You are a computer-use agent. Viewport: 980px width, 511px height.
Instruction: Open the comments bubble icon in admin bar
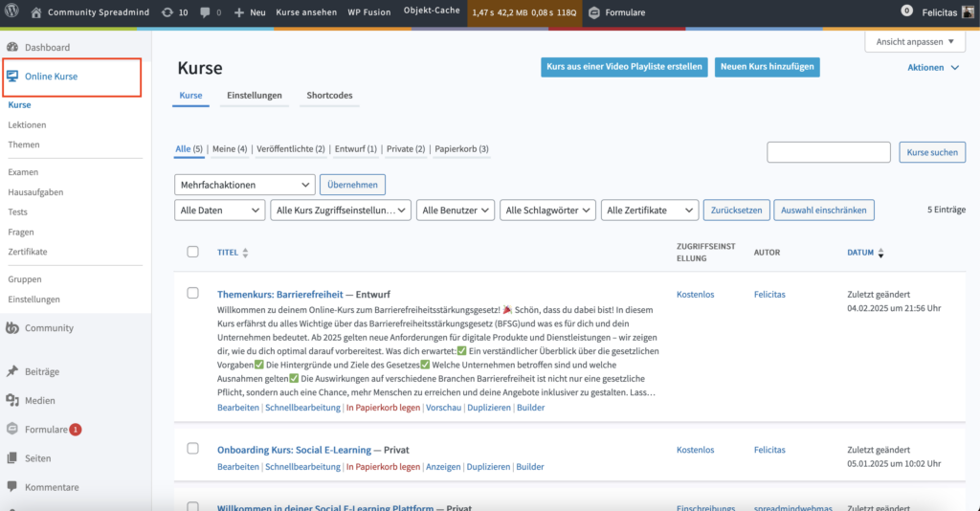tap(206, 13)
